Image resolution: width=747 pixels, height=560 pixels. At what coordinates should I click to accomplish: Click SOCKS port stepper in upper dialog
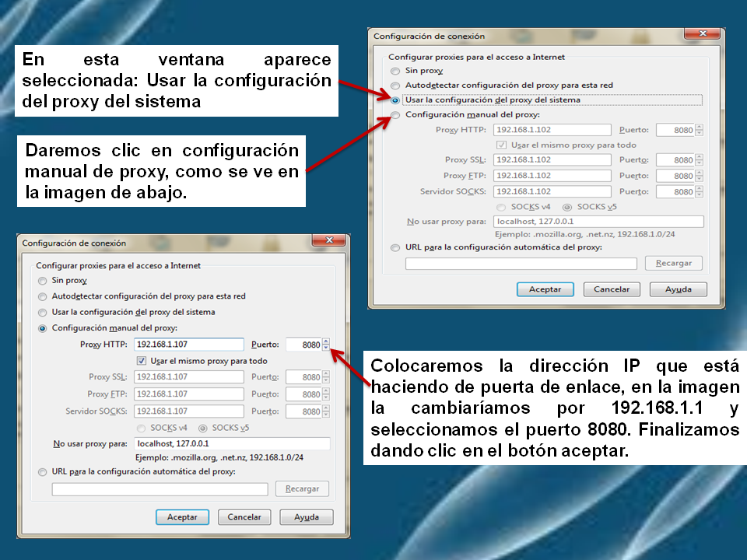699,191
